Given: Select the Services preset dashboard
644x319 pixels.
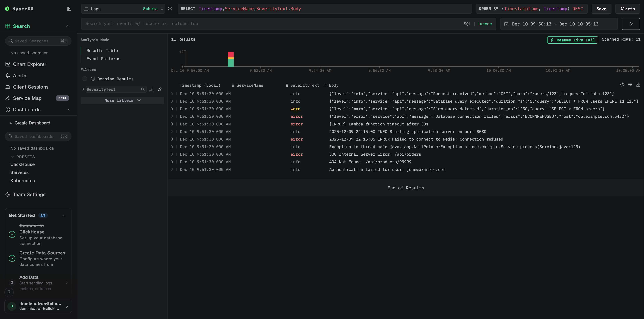Looking at the screenshot, I should pyautogui.click(x=19, y=172).
